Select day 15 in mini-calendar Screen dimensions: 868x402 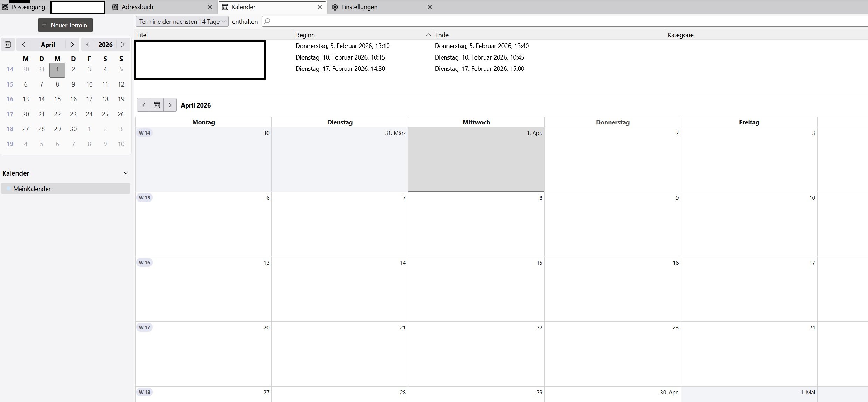(57, 99)
